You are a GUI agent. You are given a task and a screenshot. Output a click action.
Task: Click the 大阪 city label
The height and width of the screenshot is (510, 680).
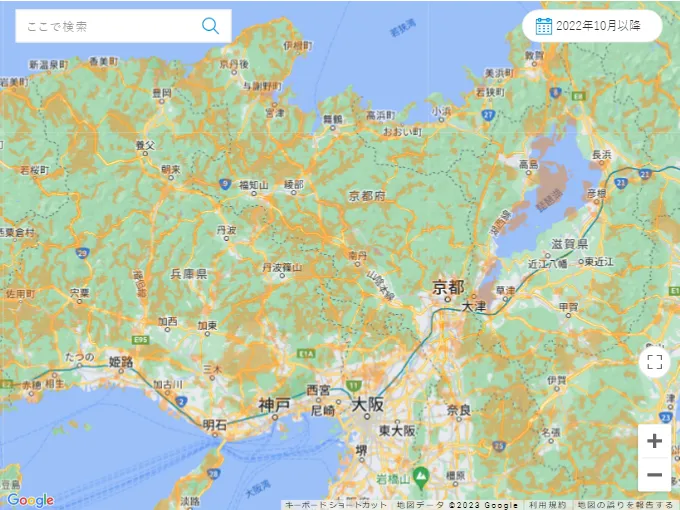click(x=368, y=405)
